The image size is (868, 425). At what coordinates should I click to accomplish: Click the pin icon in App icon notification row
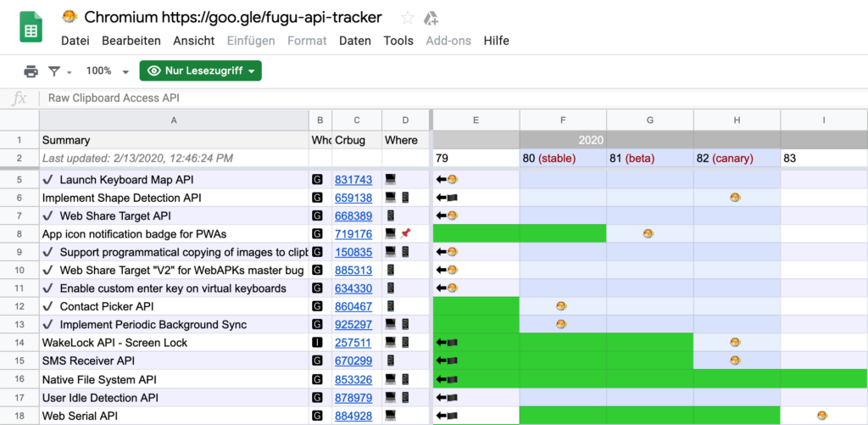click(x=405, y=234)
